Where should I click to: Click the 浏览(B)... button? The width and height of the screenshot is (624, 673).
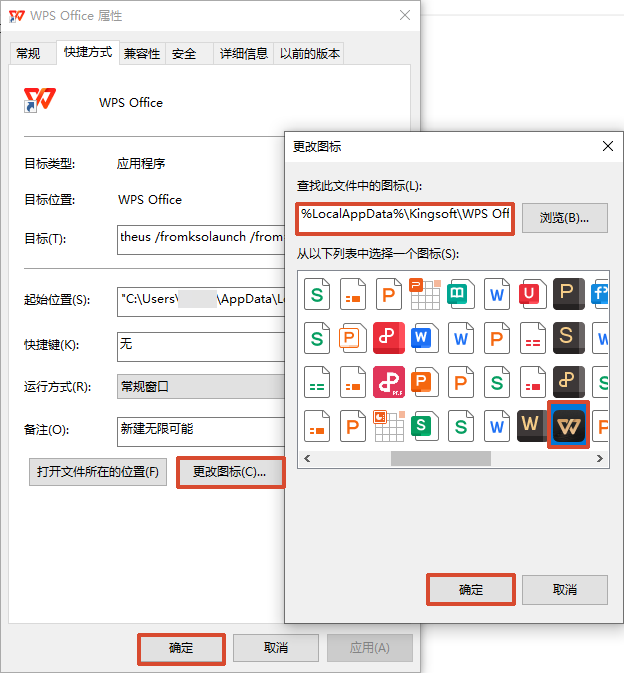[x=565, y=218]
